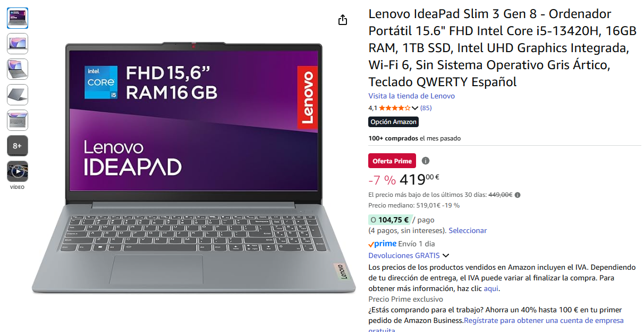Screen dimensions: 644x332
Task: Select the second laptop thumbnail image
Action: [18, 44]
